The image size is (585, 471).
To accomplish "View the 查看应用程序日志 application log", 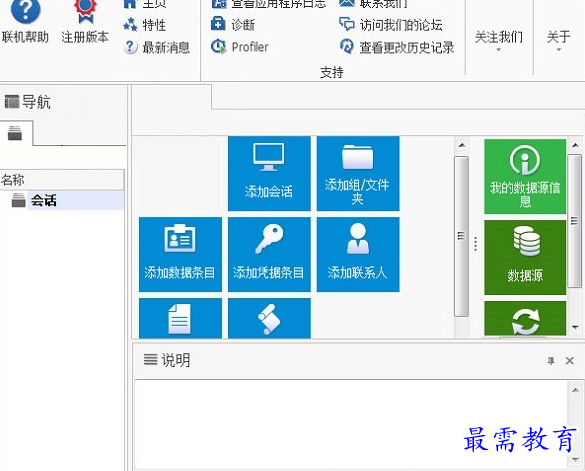I will (268, 4).
